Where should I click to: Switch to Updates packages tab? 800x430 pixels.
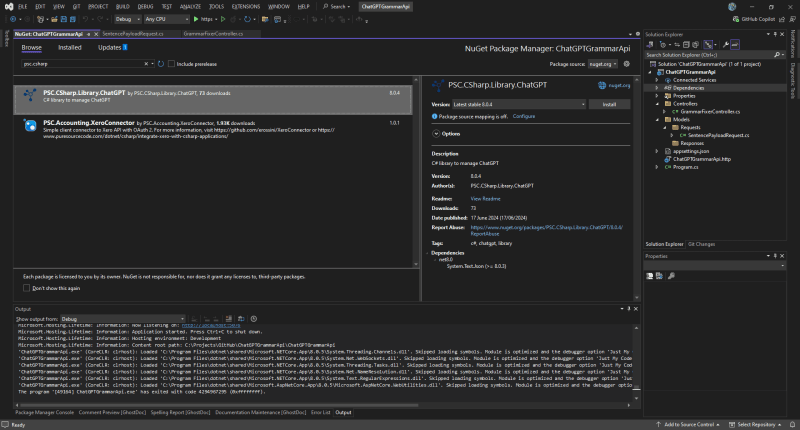pos(112,47)
